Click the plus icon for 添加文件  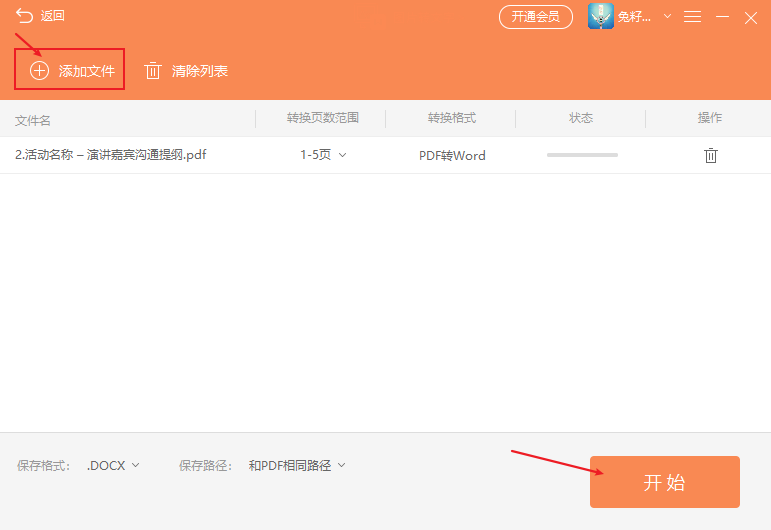click(x=39, y=71)
